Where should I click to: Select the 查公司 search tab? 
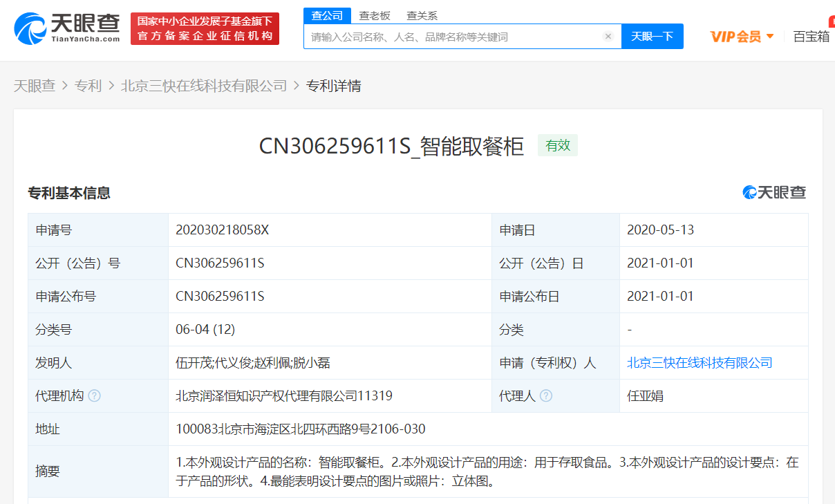coord(327,15)
